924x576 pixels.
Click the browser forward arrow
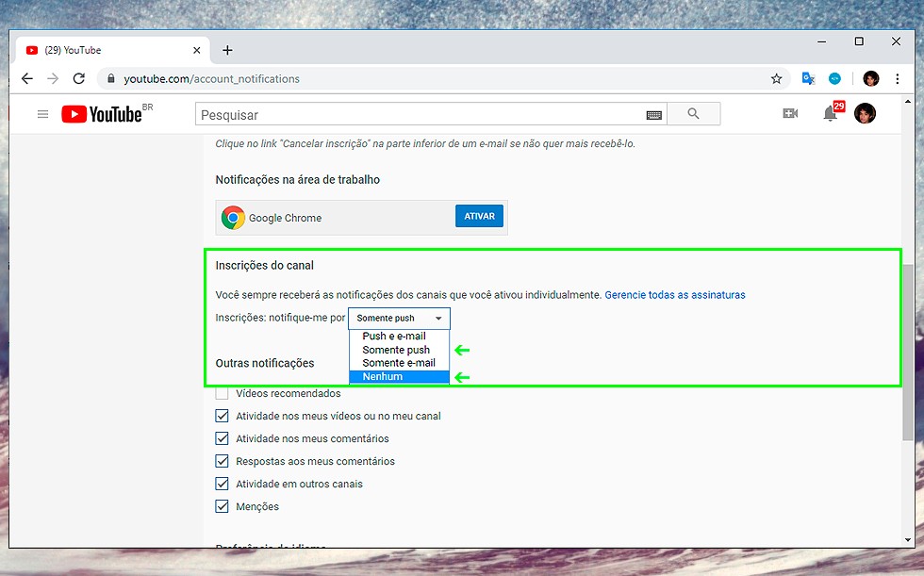[x=53, y=78]
